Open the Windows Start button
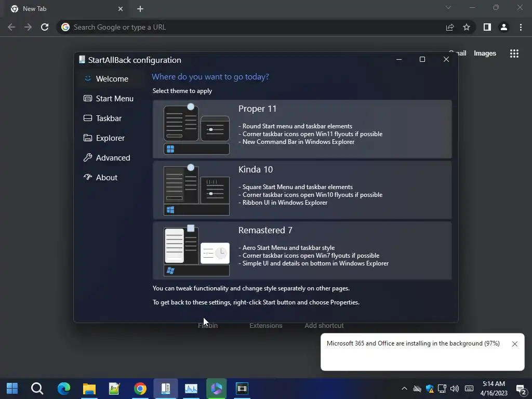 pos(12,389)
